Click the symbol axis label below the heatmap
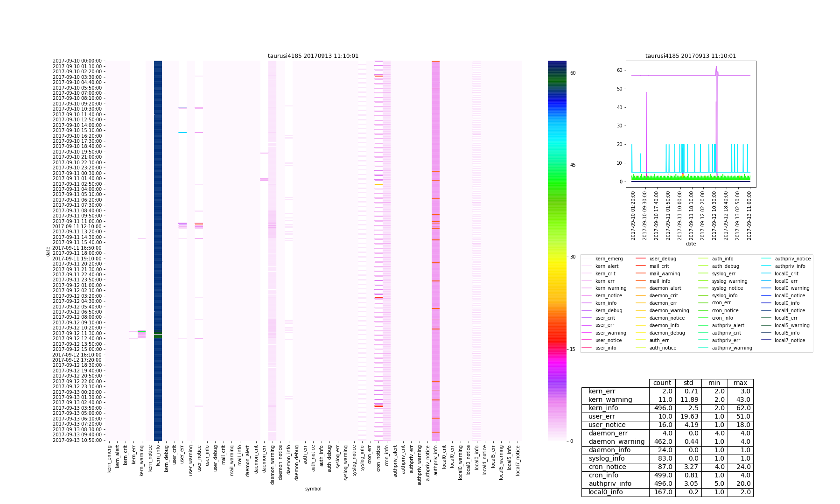 pyautogui.click(x=313, y=489)
